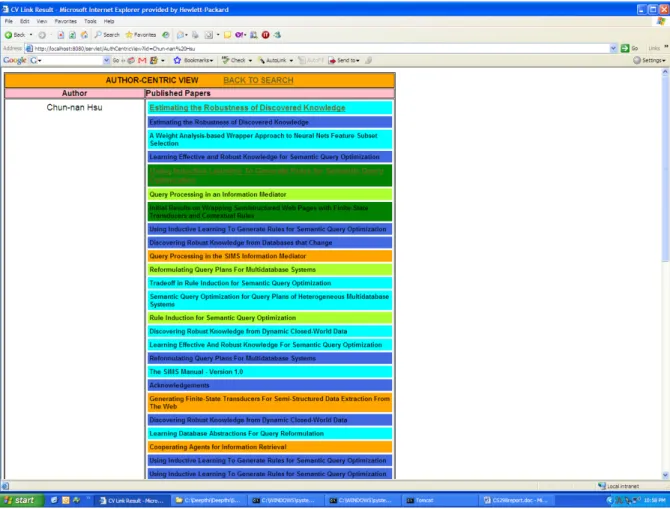
Task: Switch to CS298report.doc taskbar window
Action: pyautogui.click(x=516, y=500)
